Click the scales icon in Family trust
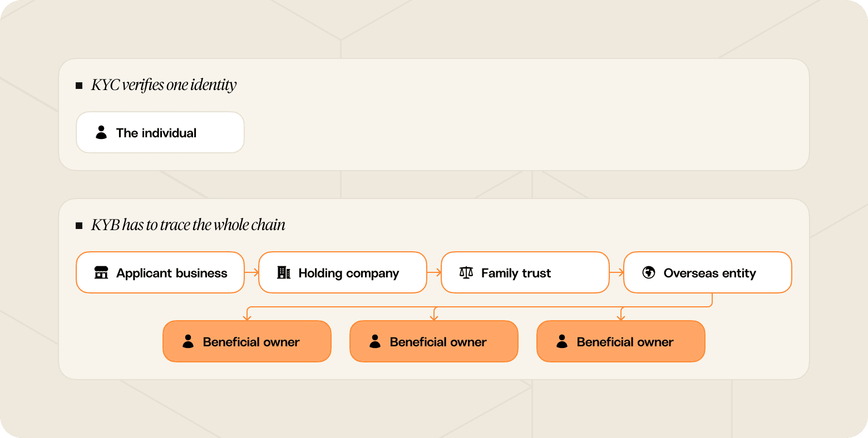This screenshot has width=868, height=438. tap(466, 272)
